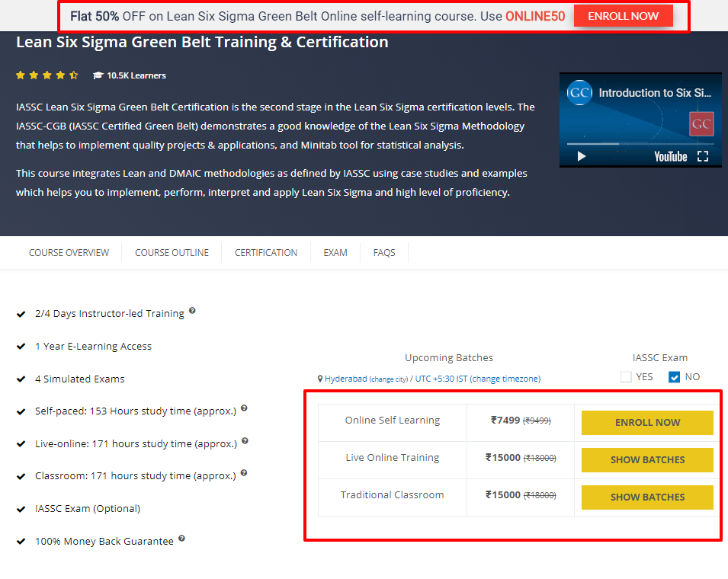This screenshot has width=728, height=579.
Task: Click the YouTube logo on video
Action: tap(670, 156)
